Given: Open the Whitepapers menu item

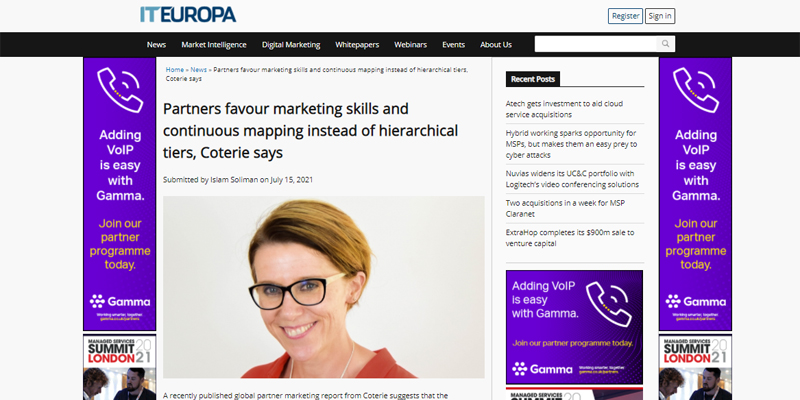Looking at the screenshot, I should coord(358,45).
